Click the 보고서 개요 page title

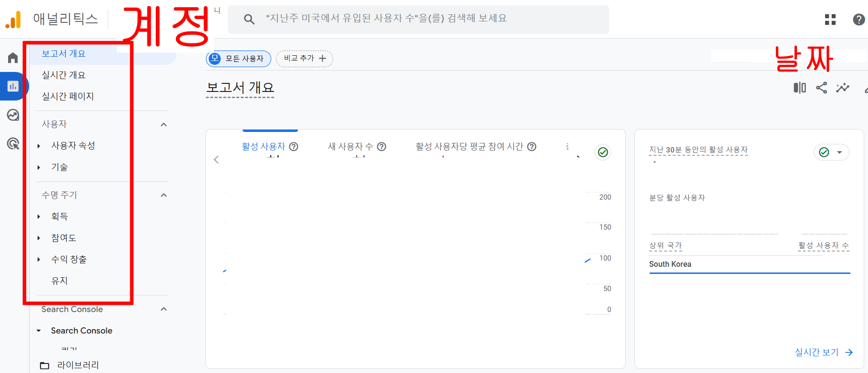[x=240, y=88]
